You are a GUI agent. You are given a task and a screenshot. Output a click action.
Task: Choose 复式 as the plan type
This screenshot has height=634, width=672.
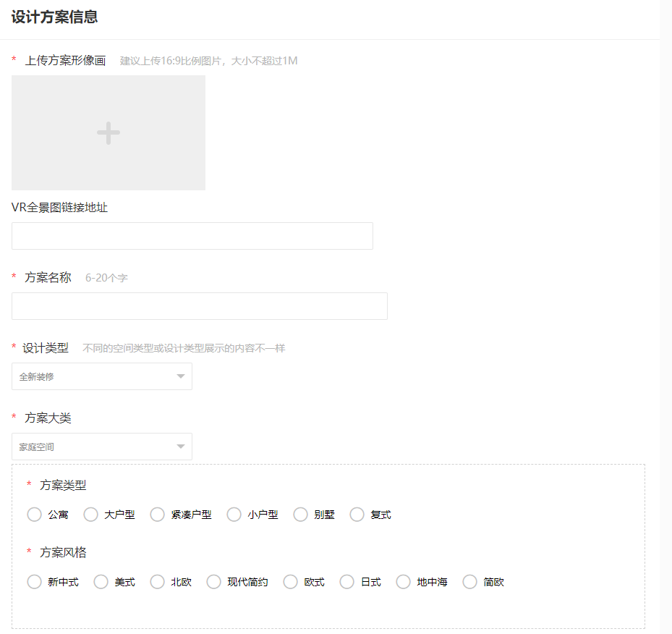tap(357, 515)
